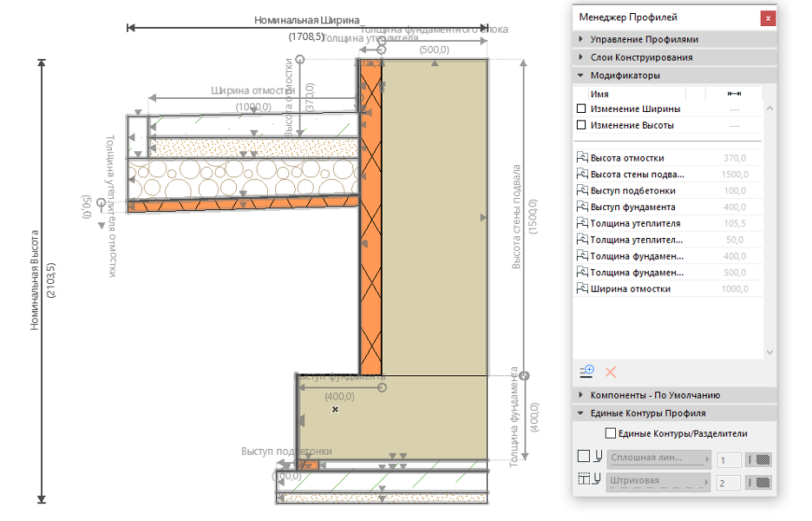Click the Высота отмостки parameter icon

(582, 158)
